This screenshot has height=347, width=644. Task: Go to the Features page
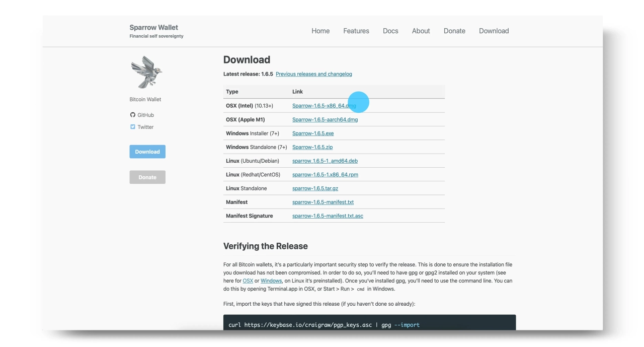(356, 31)
